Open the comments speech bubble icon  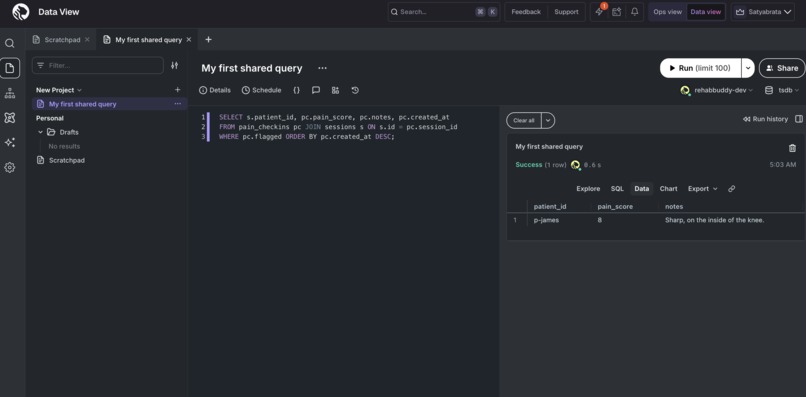[x=316, y=90]
